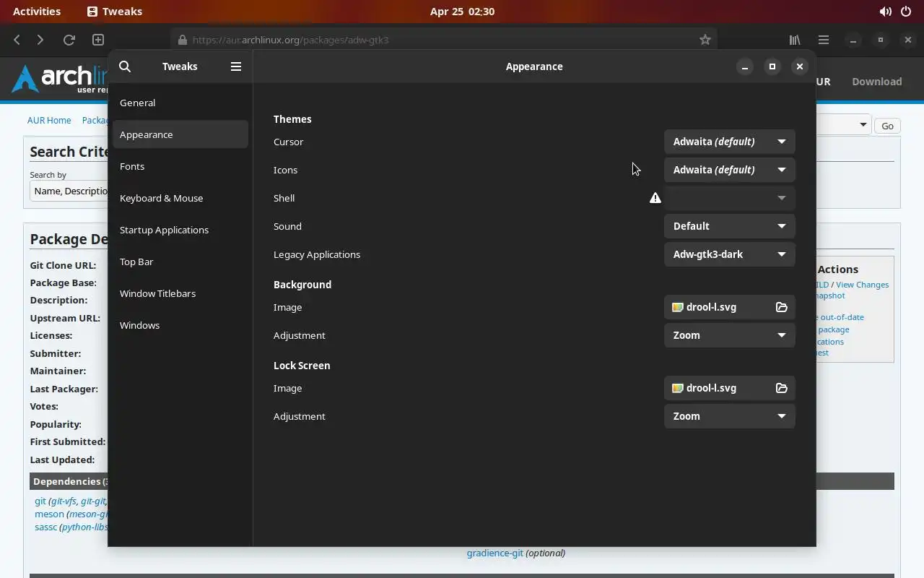The width and height of the screenshot is (924, 578).
Task: Open the disabled Shell theme dropdown
Action: 729,198
